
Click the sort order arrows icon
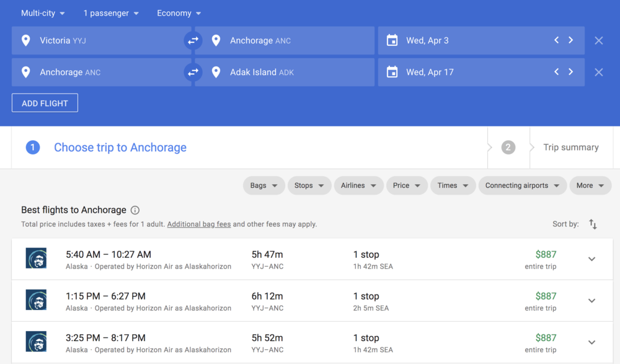pyautogui.click(x=593, y=224)
